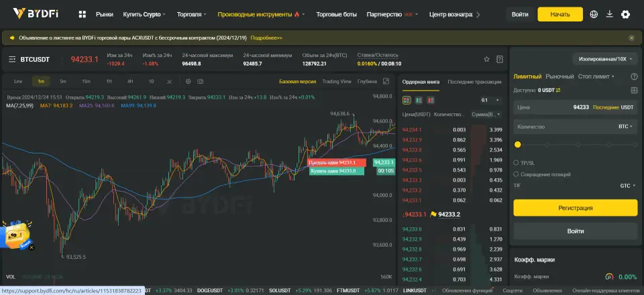Screen dimensions: 644x295
Task: Switch to Последние транзакции tab
Action: [x=474, y=82]
